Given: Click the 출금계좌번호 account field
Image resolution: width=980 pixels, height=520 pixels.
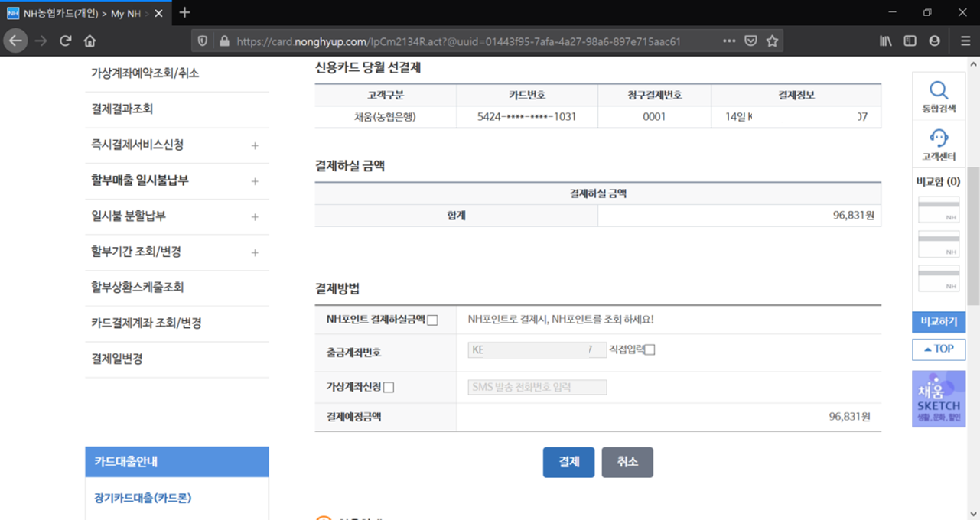Looking at the screenshot, I should point(537,350).
